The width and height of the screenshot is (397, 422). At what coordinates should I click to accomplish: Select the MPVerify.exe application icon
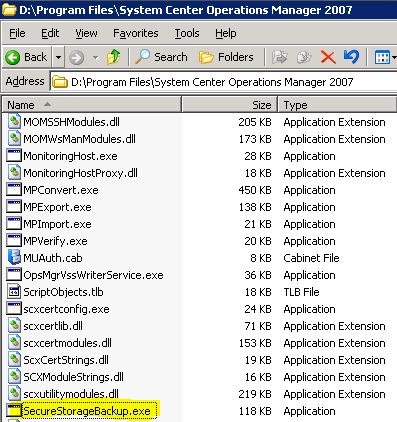point(14,241)
